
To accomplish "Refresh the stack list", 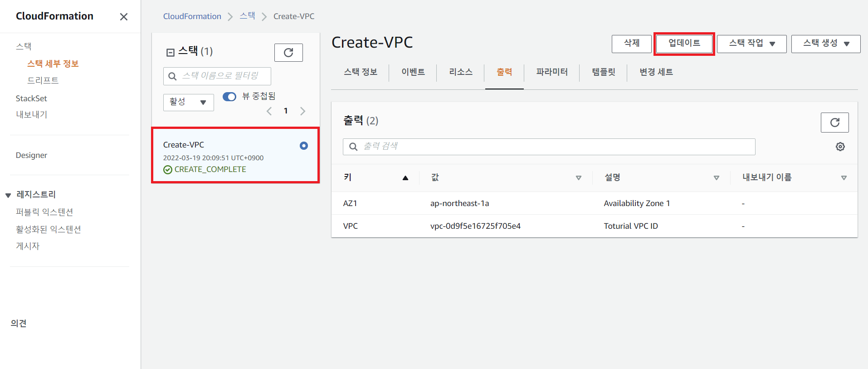I will click(x=288, y=53).
